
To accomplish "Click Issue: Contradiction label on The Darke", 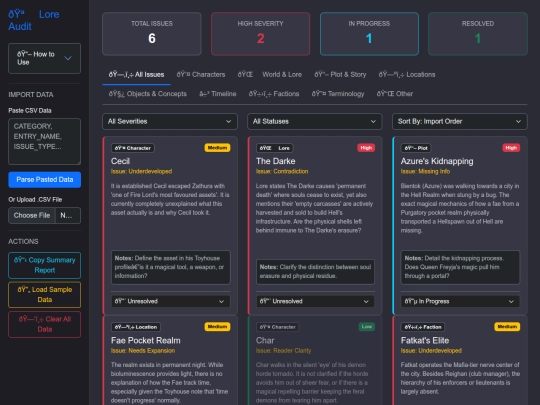I will pos(282,171).
